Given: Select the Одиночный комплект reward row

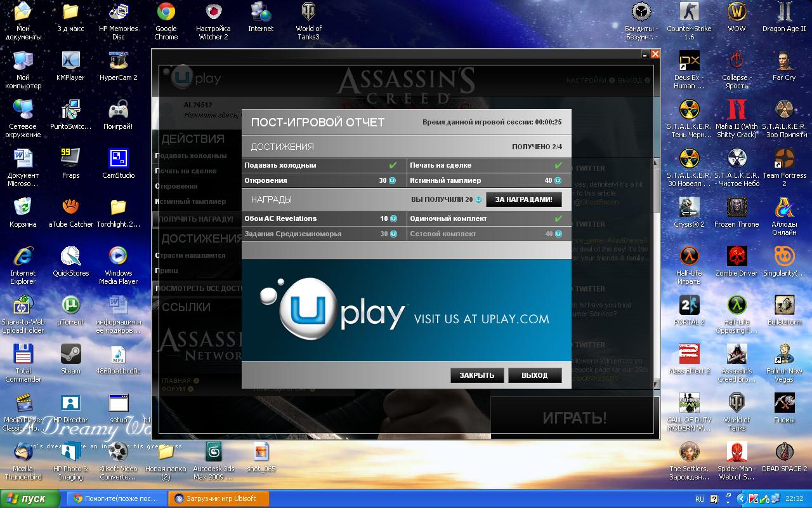Looking at the screenshot, I should 489,218.
